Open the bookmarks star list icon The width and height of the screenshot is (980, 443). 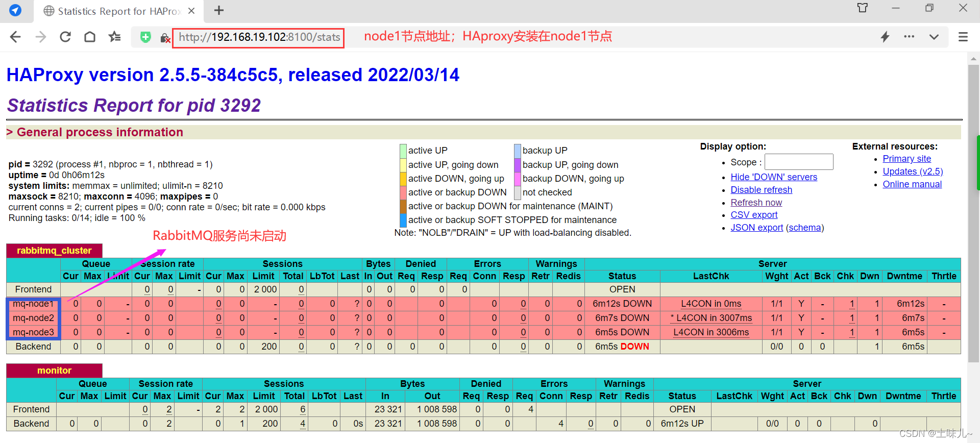(115, 37)
